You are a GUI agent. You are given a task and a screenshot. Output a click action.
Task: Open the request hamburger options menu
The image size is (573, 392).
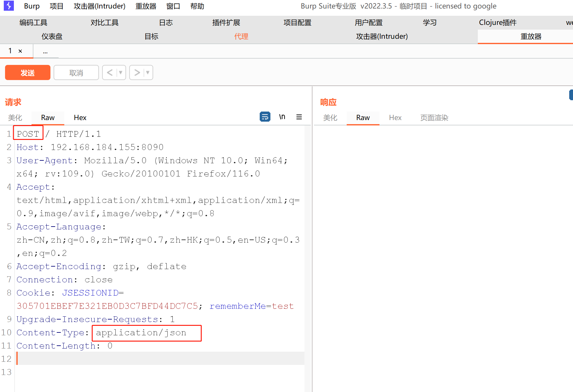[299, 117]
